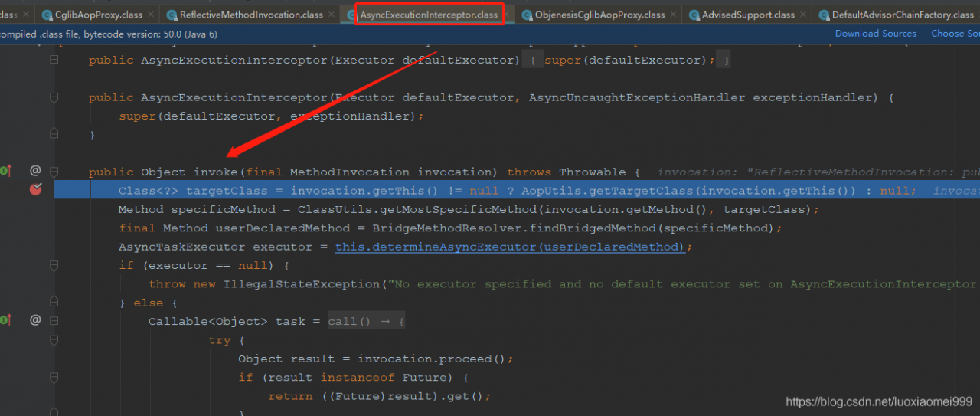This screenshot has height=416, width=980.
Task: Click the word invoke in method signature
Action: click(215, 172)
